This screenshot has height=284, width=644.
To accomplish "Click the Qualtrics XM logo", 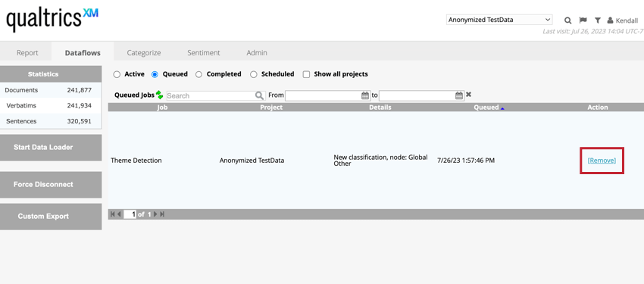I will pyautogui.click(x=52, y=20).
